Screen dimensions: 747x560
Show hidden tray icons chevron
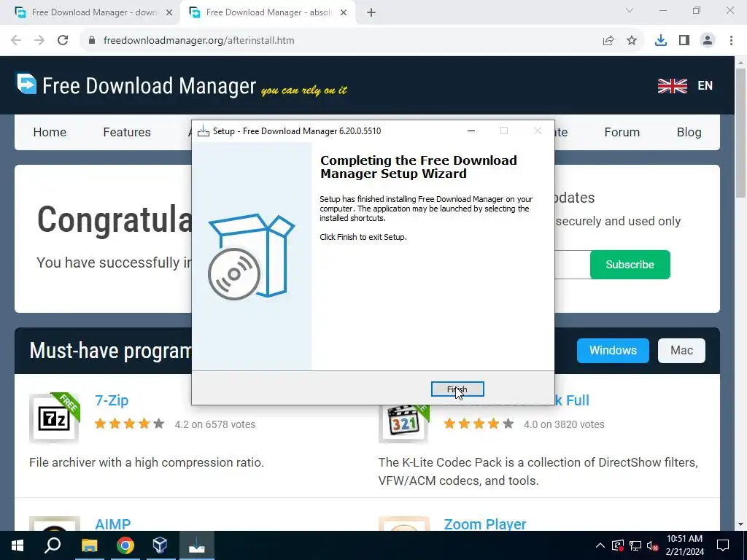600,545
